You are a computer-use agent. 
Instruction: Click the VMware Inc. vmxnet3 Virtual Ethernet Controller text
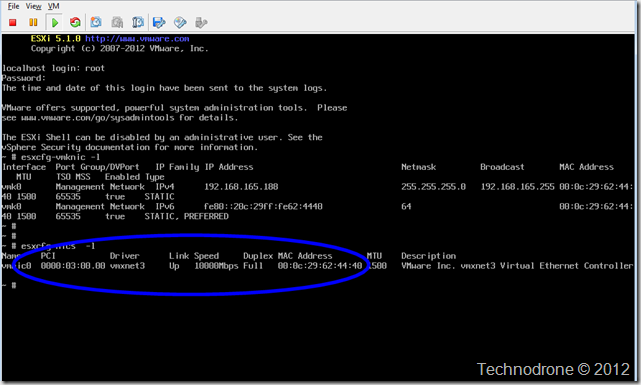(x=517, y=266)
